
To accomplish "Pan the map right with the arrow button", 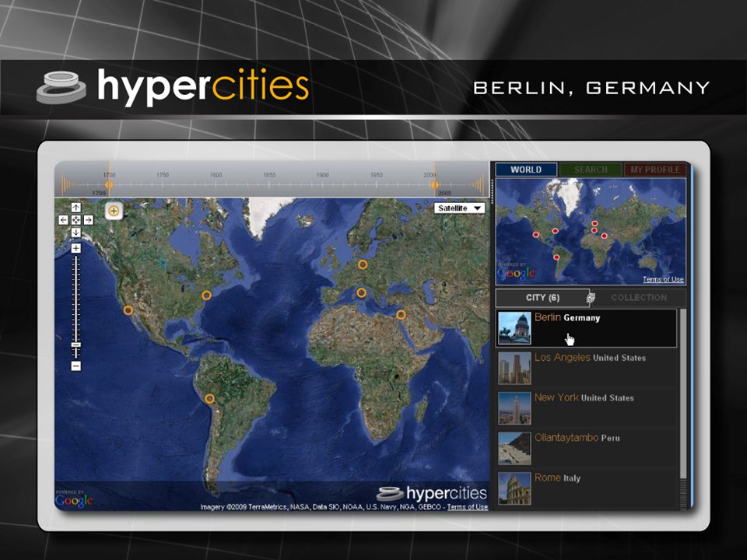I will coord(89,219).
